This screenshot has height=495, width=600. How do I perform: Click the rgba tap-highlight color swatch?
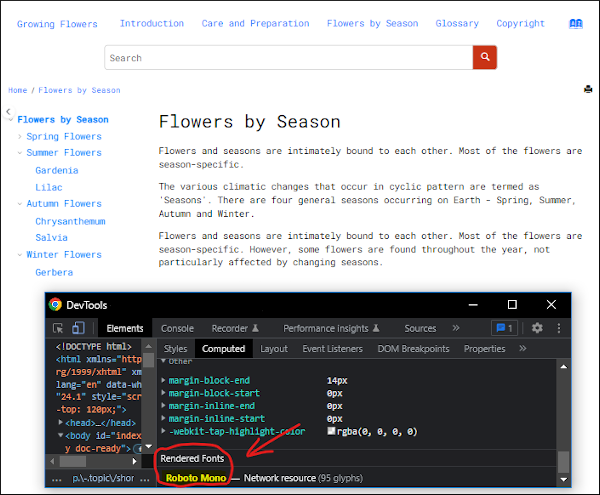[331, 432]
